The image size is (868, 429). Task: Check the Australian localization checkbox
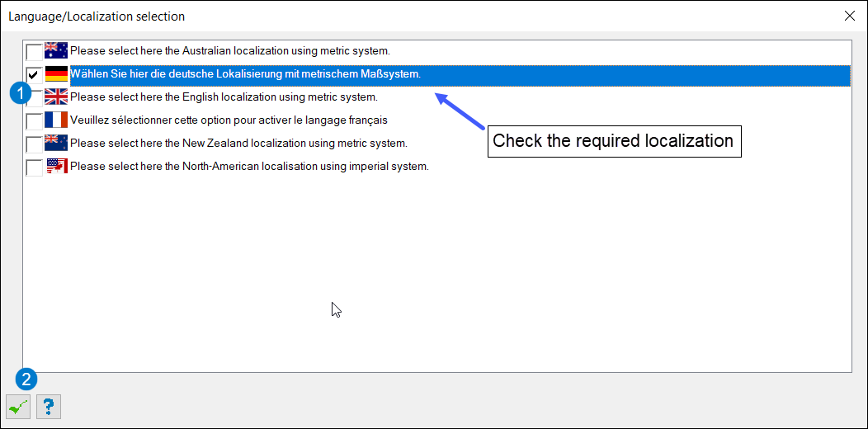click(34, 51)
